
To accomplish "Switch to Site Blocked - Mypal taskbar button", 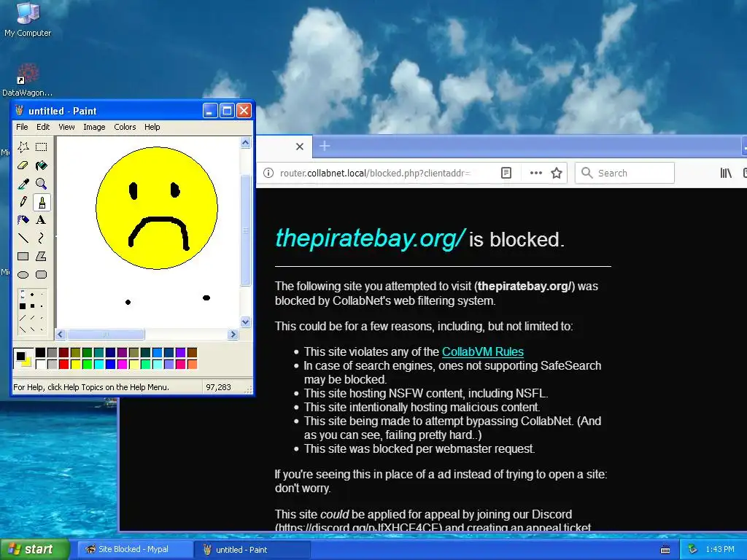I will tap(134, 550).
